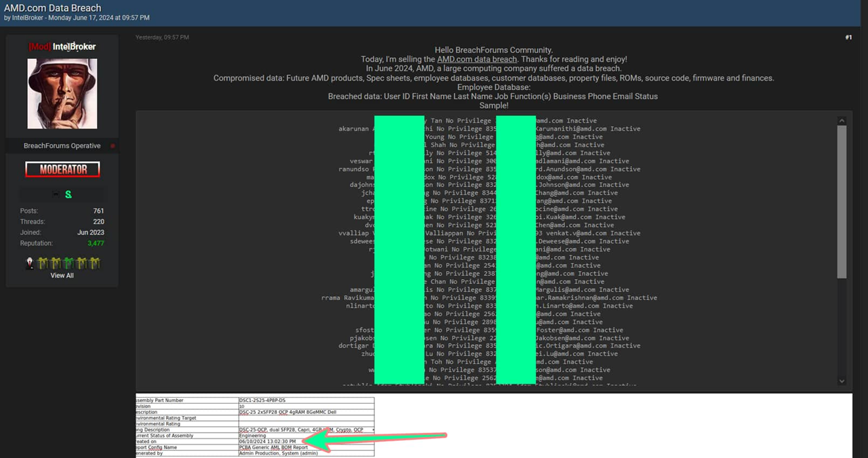Open the attached BOM report image
Image resolution: width=868 pixels, height=458 pixels.
pyautogui.click(x=255, y=427)
